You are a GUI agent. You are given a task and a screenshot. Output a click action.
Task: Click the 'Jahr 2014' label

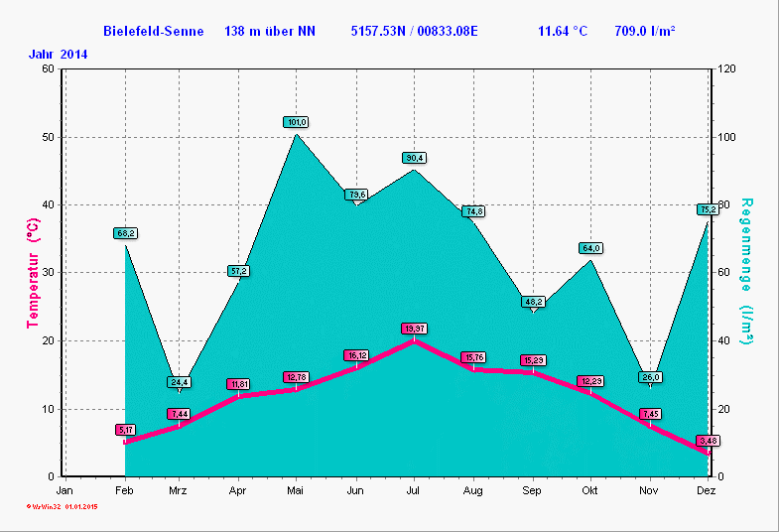59,55
